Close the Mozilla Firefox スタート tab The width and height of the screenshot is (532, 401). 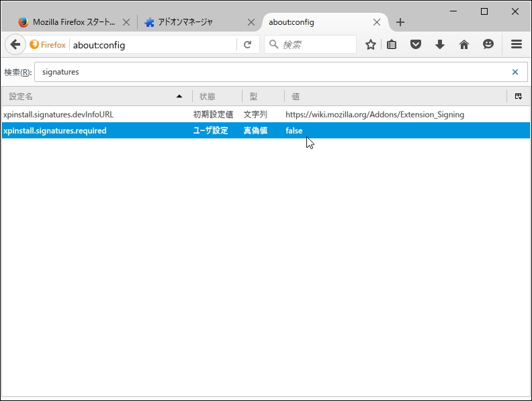point(126,22)
